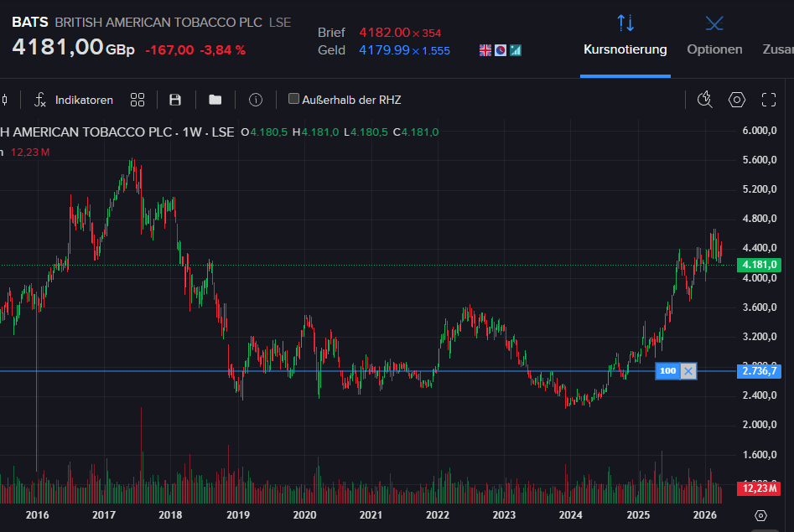Click the teal chart icon beside flags
The image size is (794, 532).
coord(516,50)
